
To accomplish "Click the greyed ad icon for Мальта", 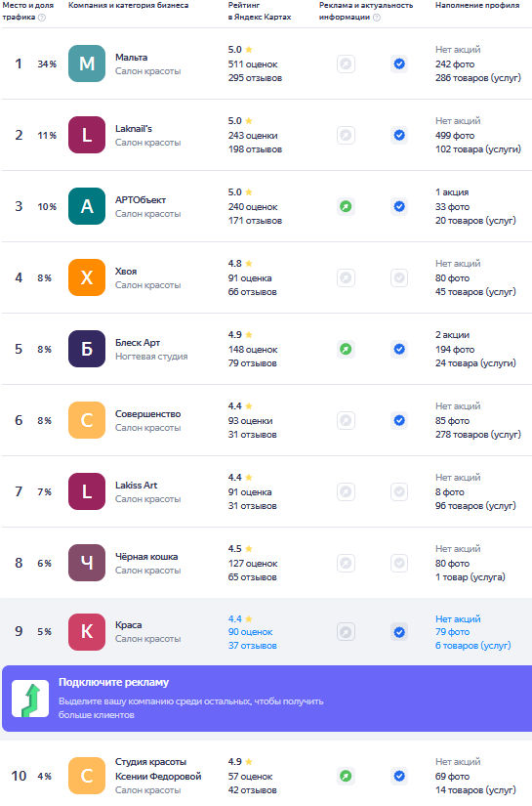I will (347, 64).
